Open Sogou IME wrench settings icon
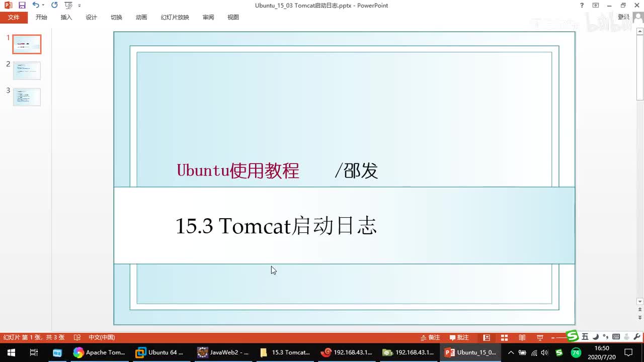 [x=637, y=336]
